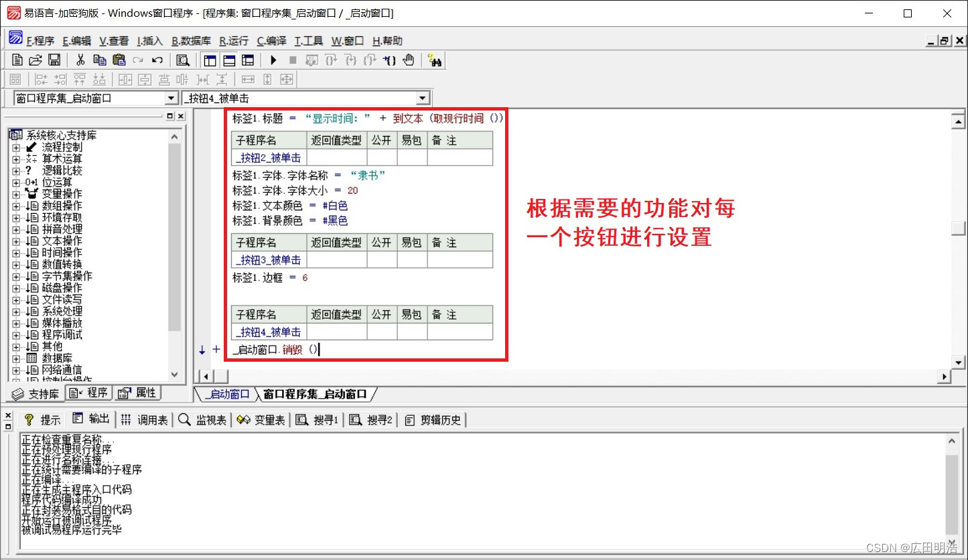The image size is (968, 560).
Task: Open the 搜寻1 tab
Action: (x=318, y=420)
